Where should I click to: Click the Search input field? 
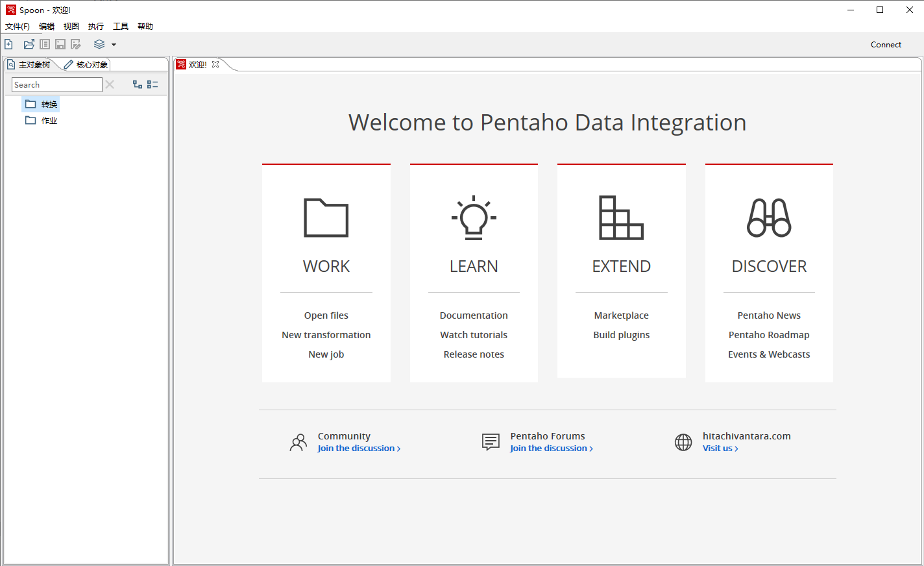click(57, 84)
